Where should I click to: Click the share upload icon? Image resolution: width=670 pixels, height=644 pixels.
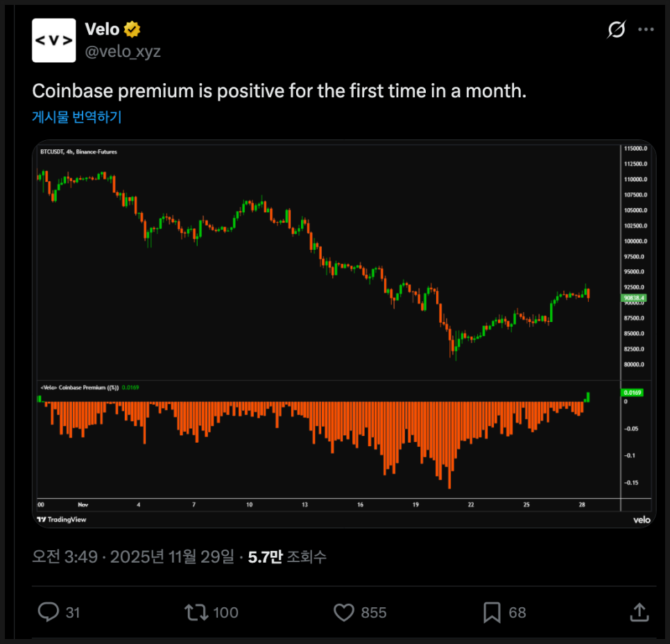coord(639,612)
